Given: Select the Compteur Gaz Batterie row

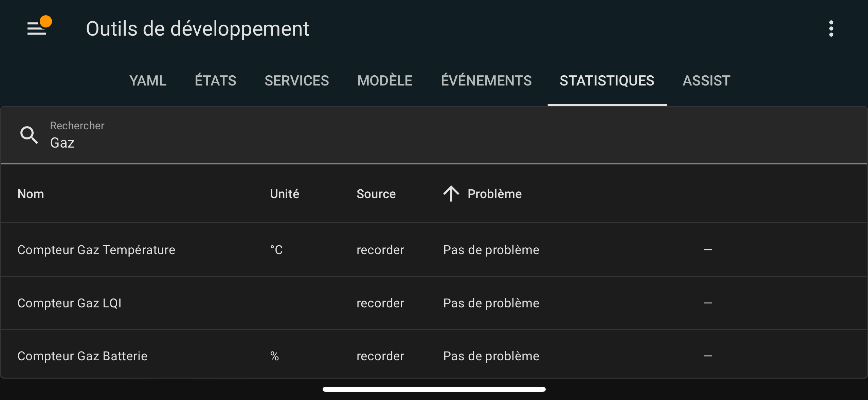Looking at the screenshot, I should tap(434, 356).
